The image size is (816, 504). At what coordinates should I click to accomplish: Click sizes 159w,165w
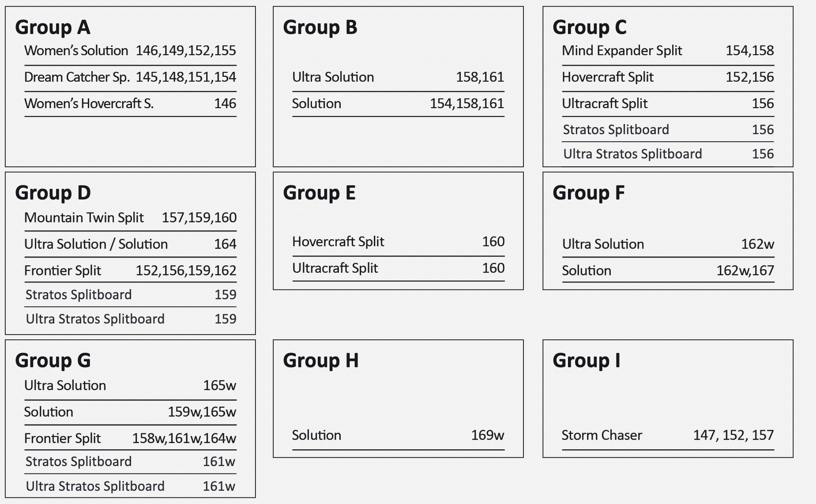202,412
